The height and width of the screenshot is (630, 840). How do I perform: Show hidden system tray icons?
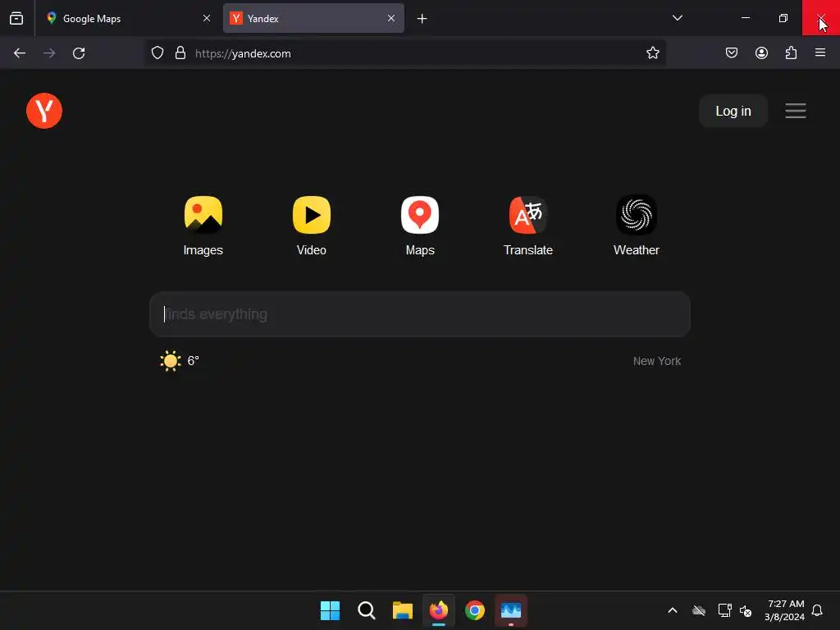tap(673, 610)
